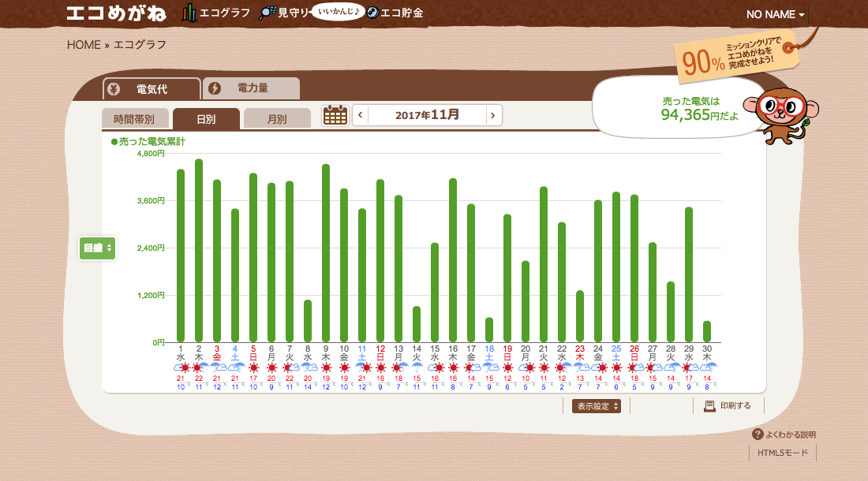Click the question mark help icon
The image size is (868, 481).
758,434
